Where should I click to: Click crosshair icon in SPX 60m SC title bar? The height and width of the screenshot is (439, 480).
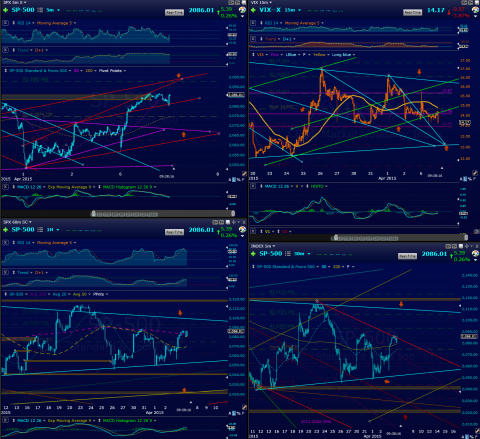click(234, 222)
